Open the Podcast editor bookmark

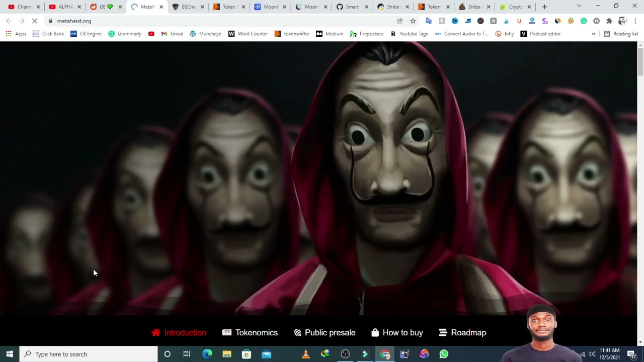pyautogui.click(x=540, y=34)
